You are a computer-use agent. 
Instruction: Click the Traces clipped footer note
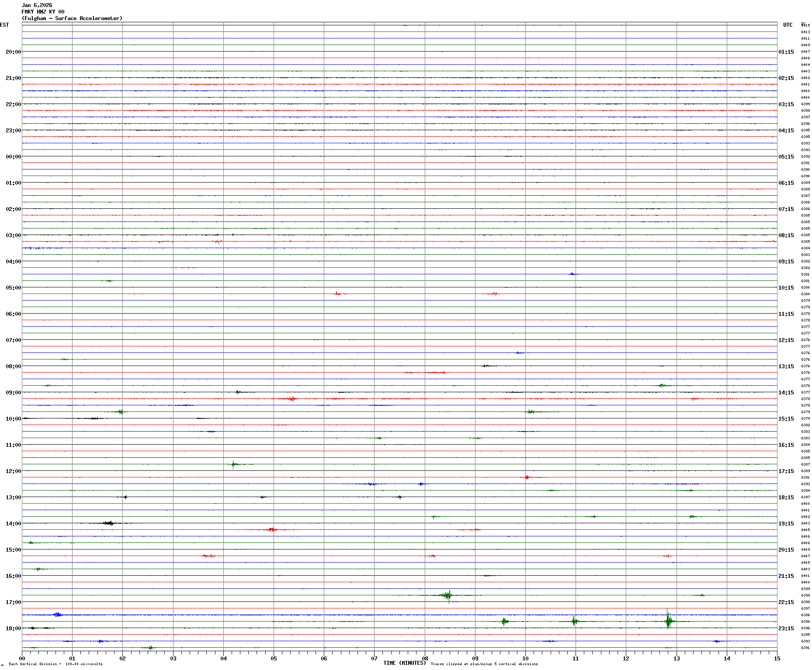484,664
